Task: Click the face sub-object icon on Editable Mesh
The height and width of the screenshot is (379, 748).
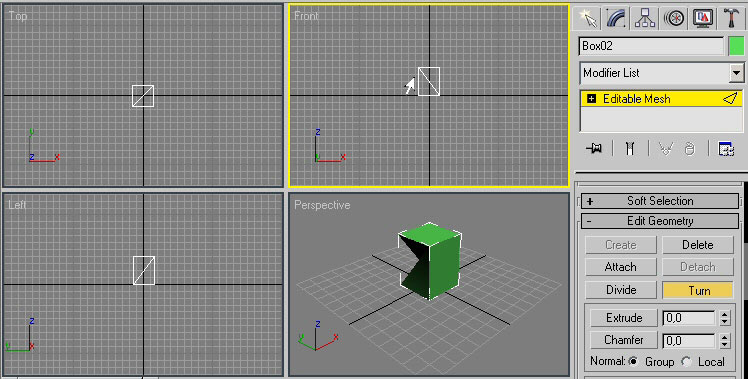Action: coord(730,99)
